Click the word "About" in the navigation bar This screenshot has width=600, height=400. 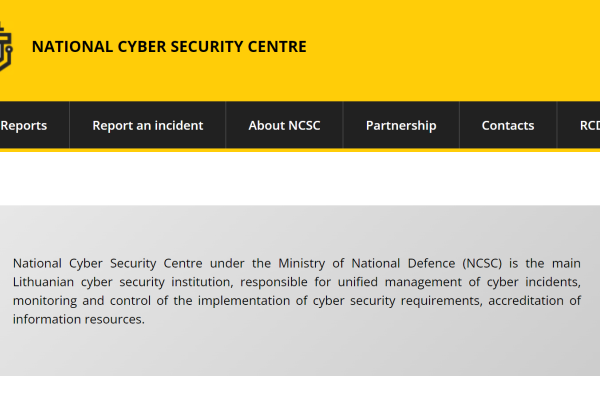(266, 126)
